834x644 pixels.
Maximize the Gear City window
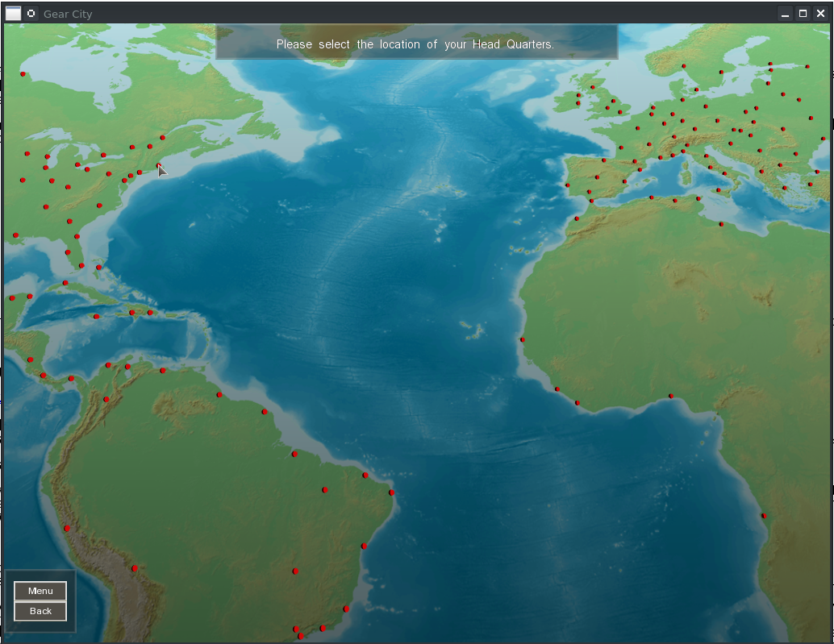pos(803,14)
